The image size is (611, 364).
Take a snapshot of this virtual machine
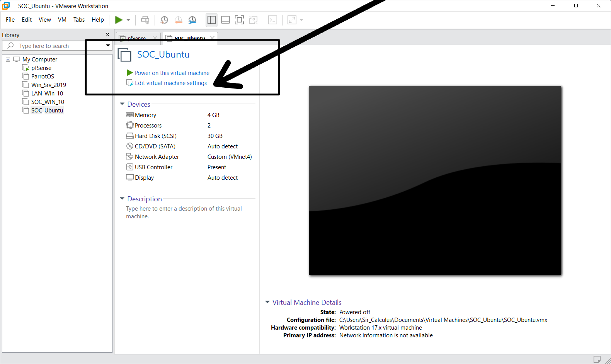[x=164, y=20]
